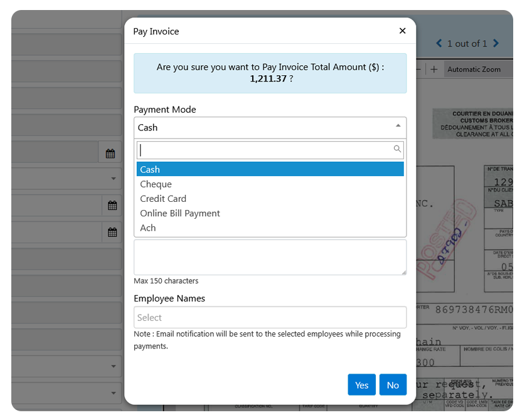Click the magnifier icon in dropdown search
This screenshot has height=420, width=527.
click(x=397, y=149)
